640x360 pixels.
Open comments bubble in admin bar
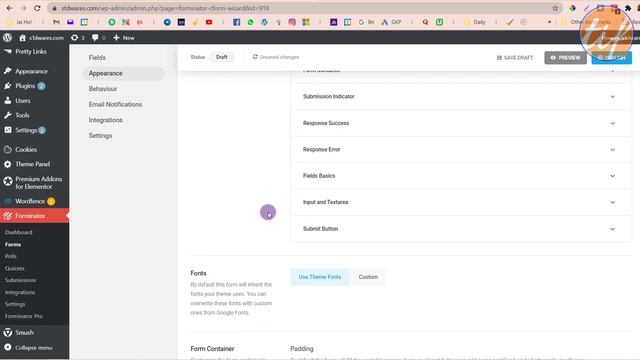pyautogui.click(x=95, y=38)
